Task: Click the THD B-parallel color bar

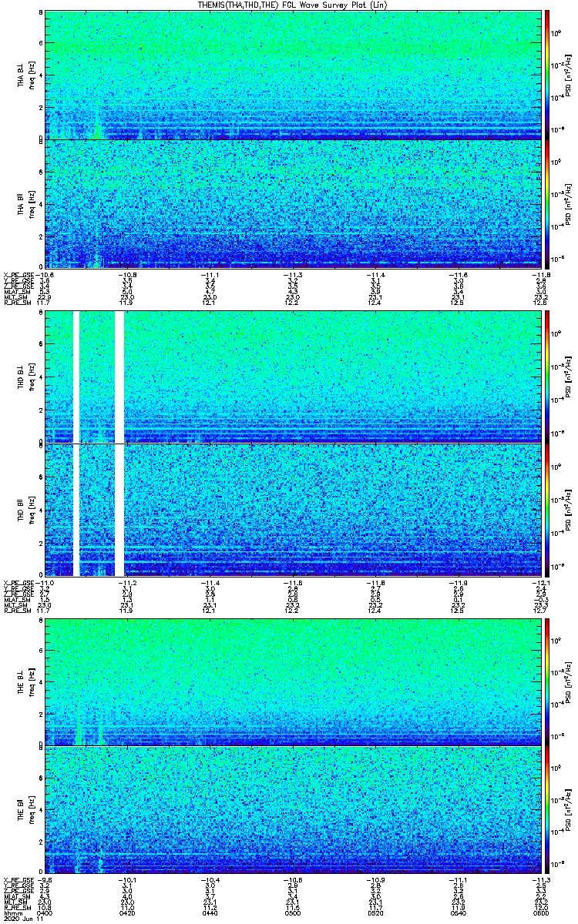Action: (547, 510)
